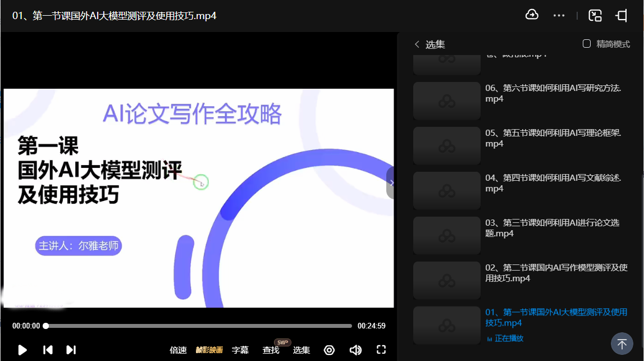Click the 查找 search feature
Image resolution: width=644 pixels, height=361 pixels.
[x=271, y=350]
